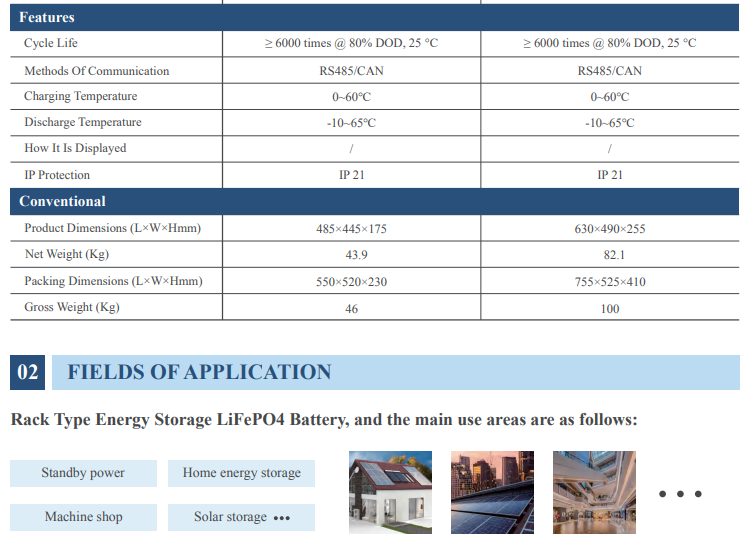Image resolution: width=751 pixels, height=548 pixels.
Task: Open the shopping mall interior image
Action: click(x=594, y=493)
